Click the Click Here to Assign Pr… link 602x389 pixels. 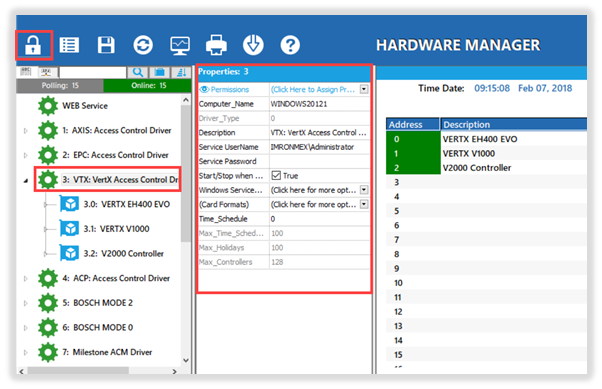tap(313, 89)
